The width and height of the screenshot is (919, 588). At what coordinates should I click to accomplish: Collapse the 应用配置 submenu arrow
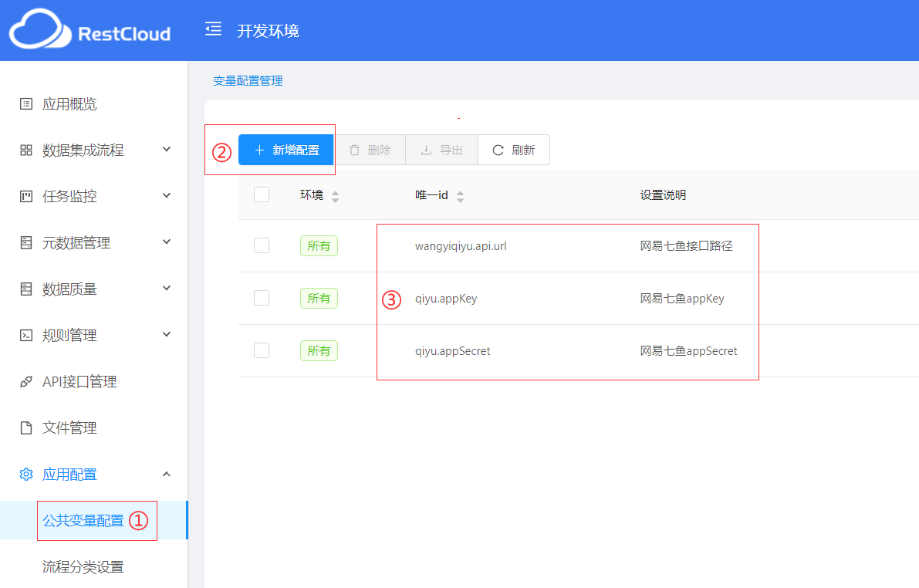pyautogui.click(x=167, y=474)
